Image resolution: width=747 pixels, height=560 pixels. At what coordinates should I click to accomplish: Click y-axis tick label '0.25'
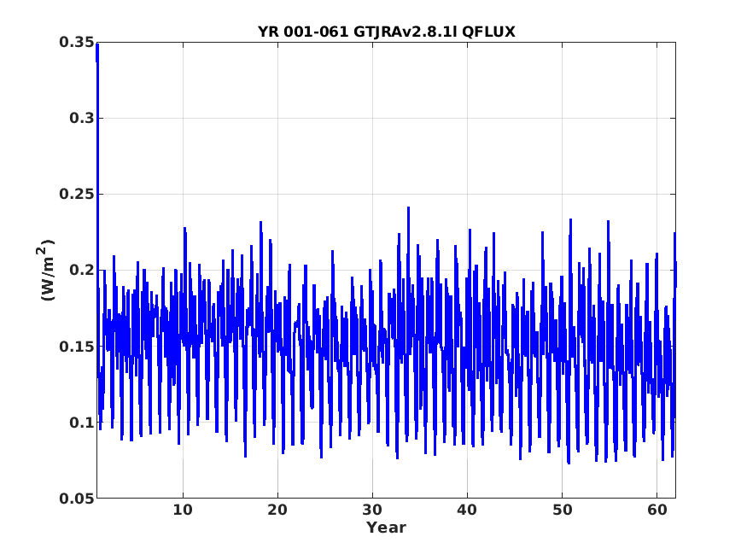(76, 195)
